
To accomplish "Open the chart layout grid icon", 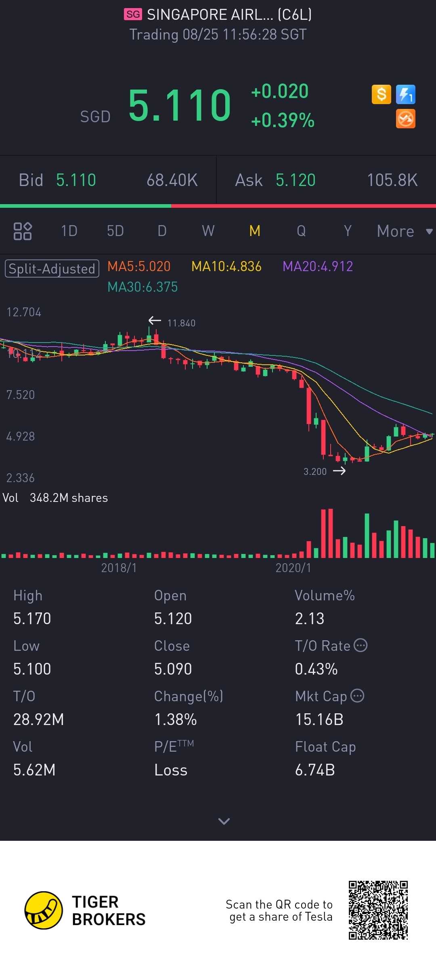I will click(23, 231).
